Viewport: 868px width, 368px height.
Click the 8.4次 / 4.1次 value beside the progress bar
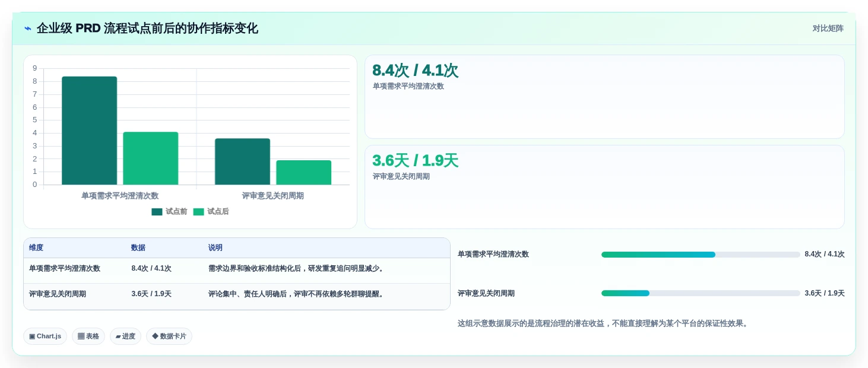pos(825,255)
